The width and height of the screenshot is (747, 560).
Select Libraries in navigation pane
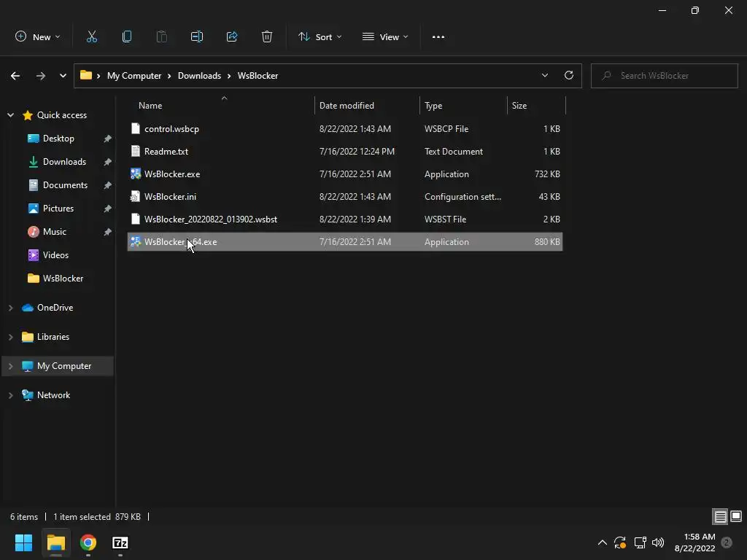[53, 337]
